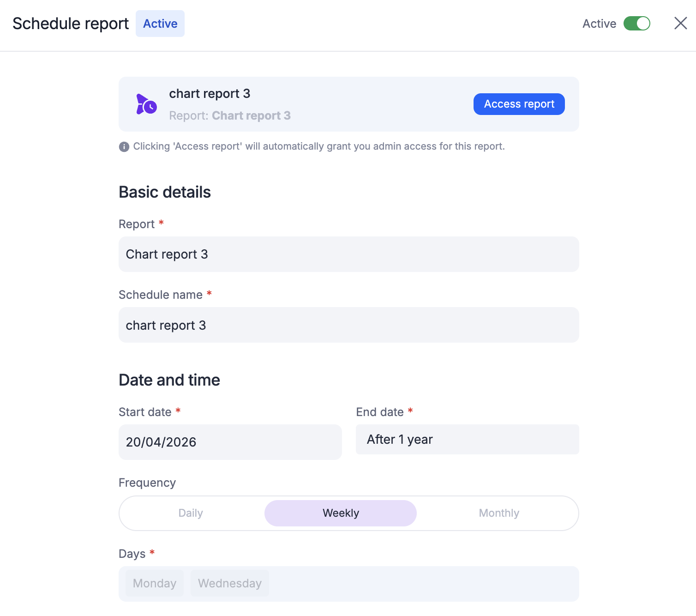Open the Report selection field
The height and width of the screenshot is (616, 696).
(x=348, y=254)
